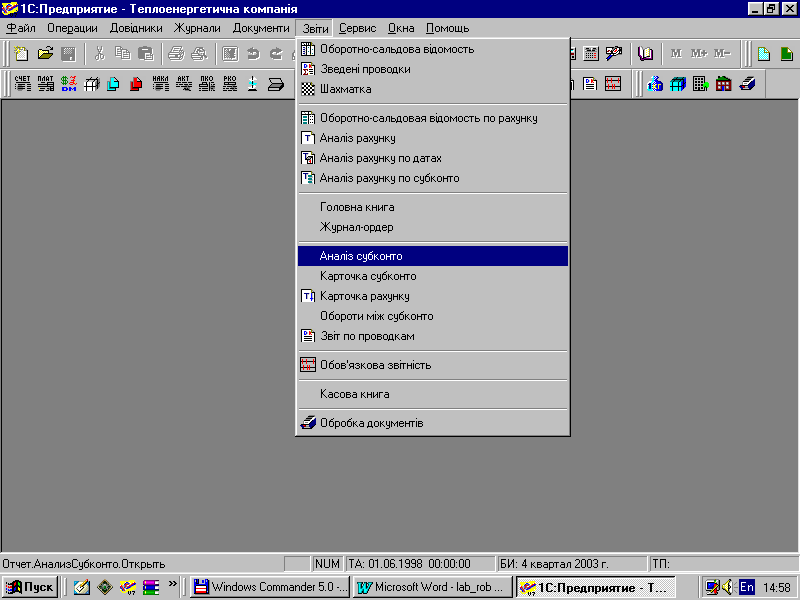Choose Обов'язкова звітність entry
The width and height of the screenshot is (800, 600).
433,365
